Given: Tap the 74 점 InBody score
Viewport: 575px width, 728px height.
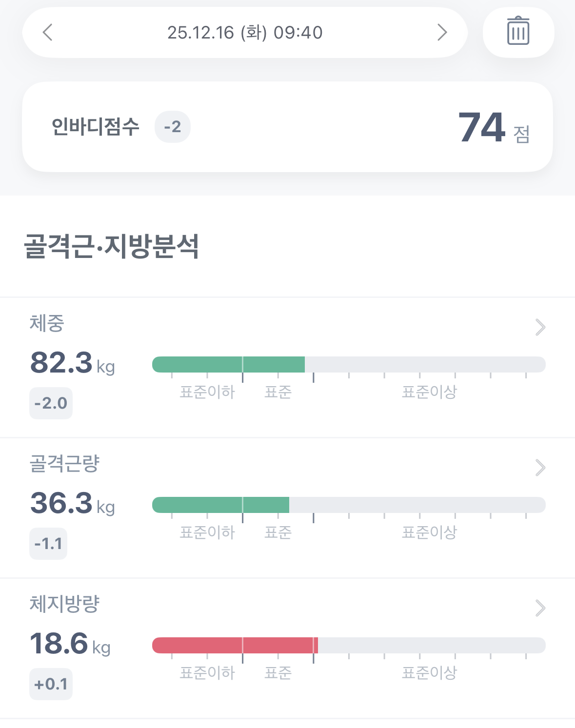Looking at the screenshot, I should [x=494, y=128].
